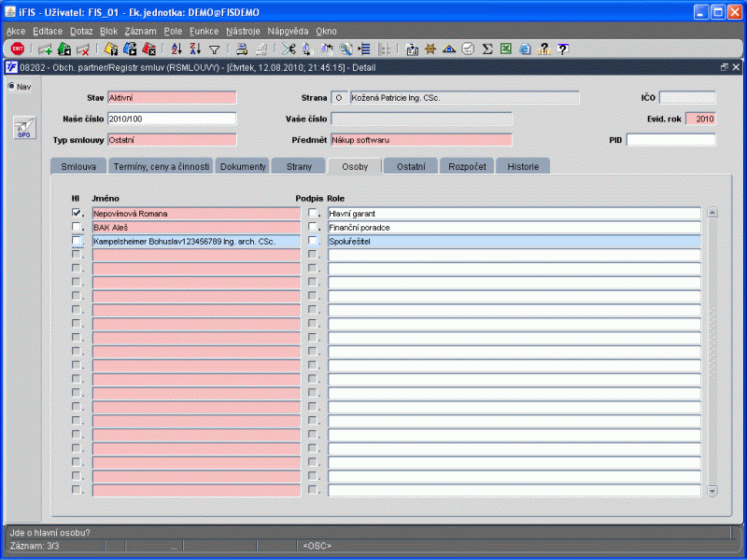
Task: Click the Internet Explorer icon
Action: click(525, 49)
